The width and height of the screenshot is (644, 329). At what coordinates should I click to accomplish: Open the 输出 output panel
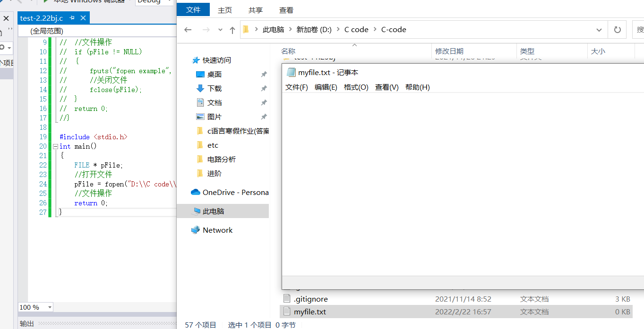[27, 323]
